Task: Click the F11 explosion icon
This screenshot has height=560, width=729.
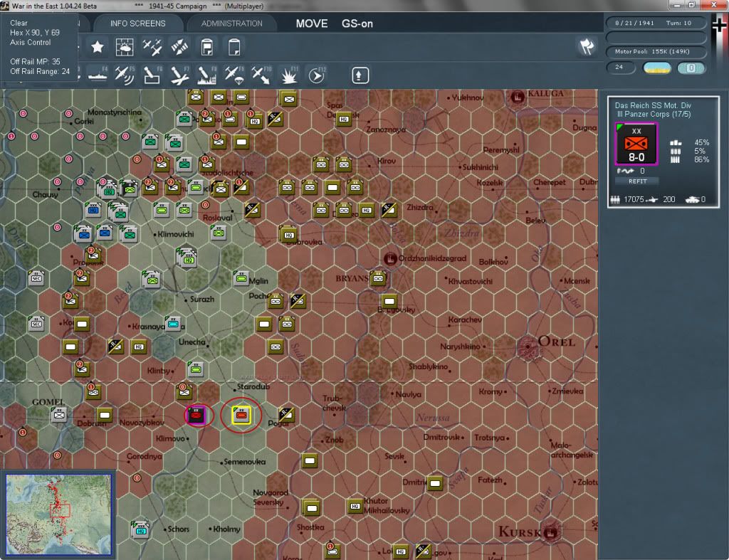Action: tap(289, 75)
